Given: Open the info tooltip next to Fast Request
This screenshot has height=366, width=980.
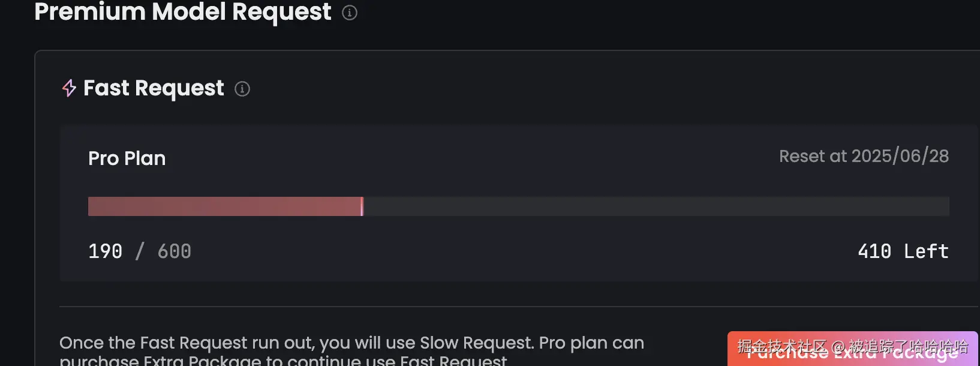Looking at the screenshot, I should [242, 89].
